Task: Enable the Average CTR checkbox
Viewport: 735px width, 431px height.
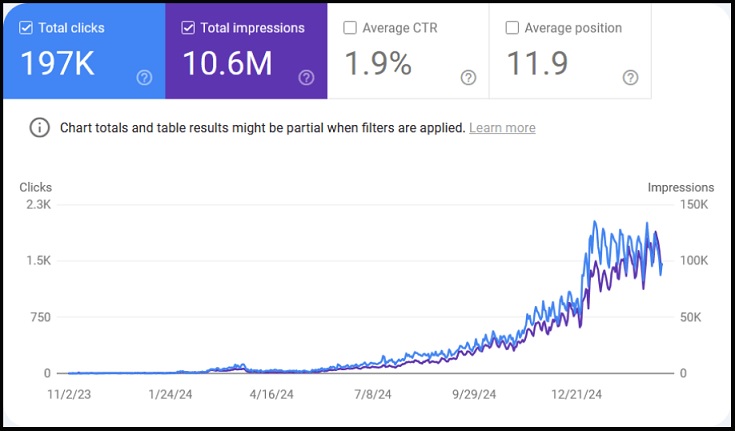Action: pyautogui.click(x=350, y=28)
